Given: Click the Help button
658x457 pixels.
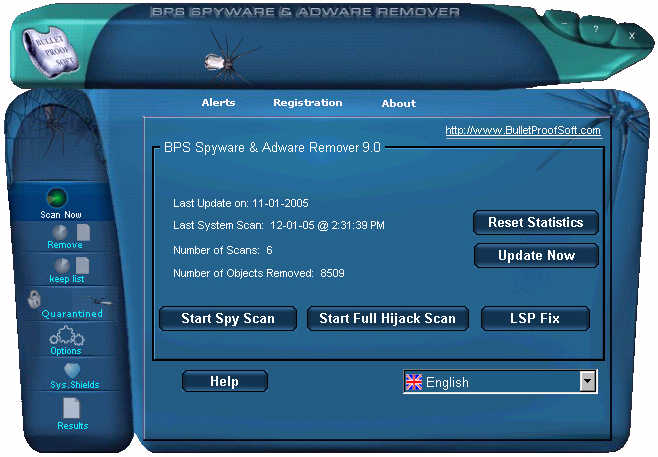Looking at the screenshot, I should coord(225,381).
